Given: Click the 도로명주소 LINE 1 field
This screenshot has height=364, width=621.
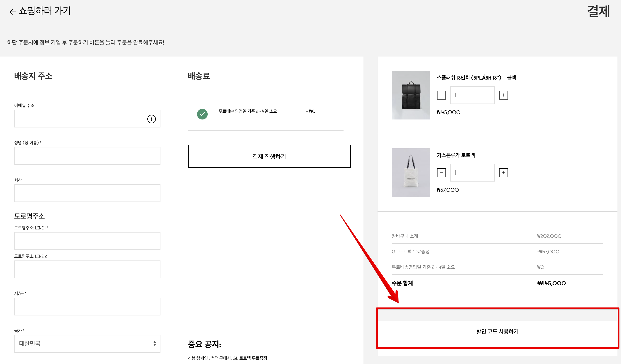Looking at the screenshot, I should pyautogui.click(x=87, y=241).
